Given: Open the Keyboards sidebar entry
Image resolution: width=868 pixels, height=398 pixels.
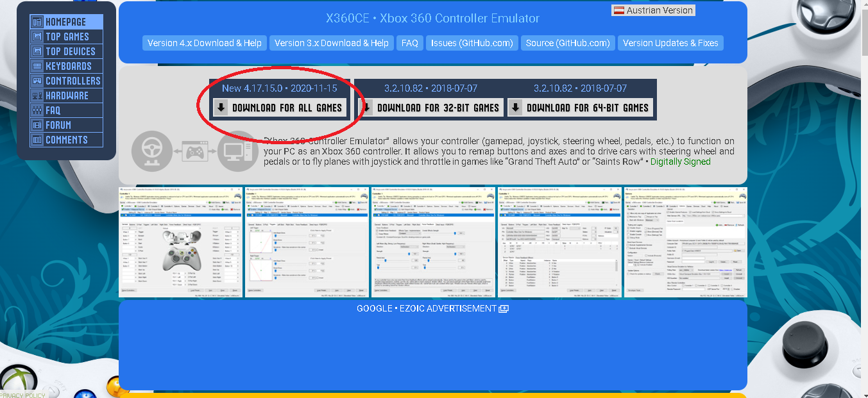Looking at the screenshot, I should tap(66, 66).
